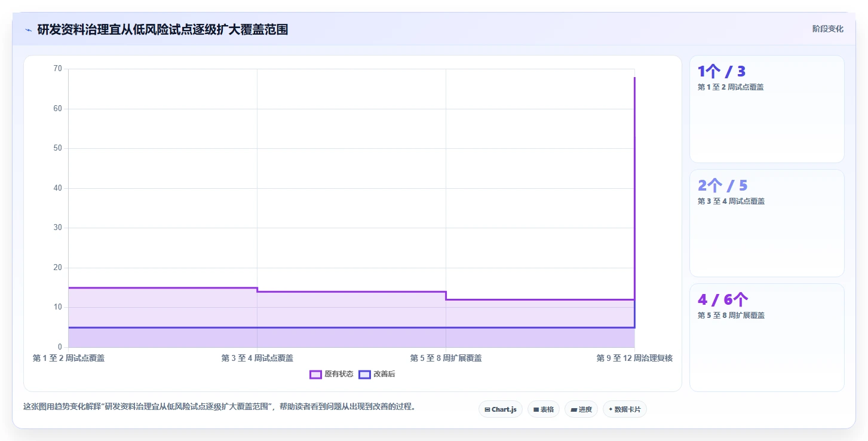Click the 第 9 至 12 周治理复核 axis label
The width and height of the screenshot is (868, 441).
[634, 359]
